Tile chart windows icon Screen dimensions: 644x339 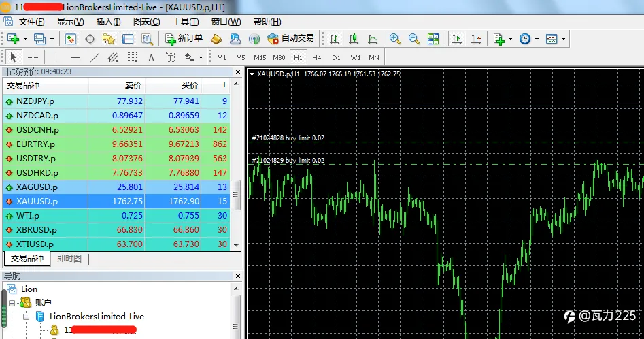pyautogui.click(x=433, y=39)
